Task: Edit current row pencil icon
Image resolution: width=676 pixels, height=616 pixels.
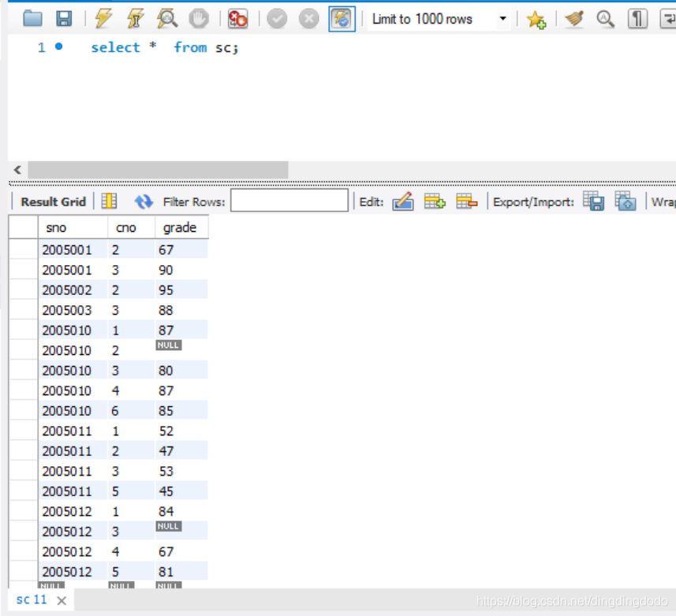Action: click(x=403, y=201)
